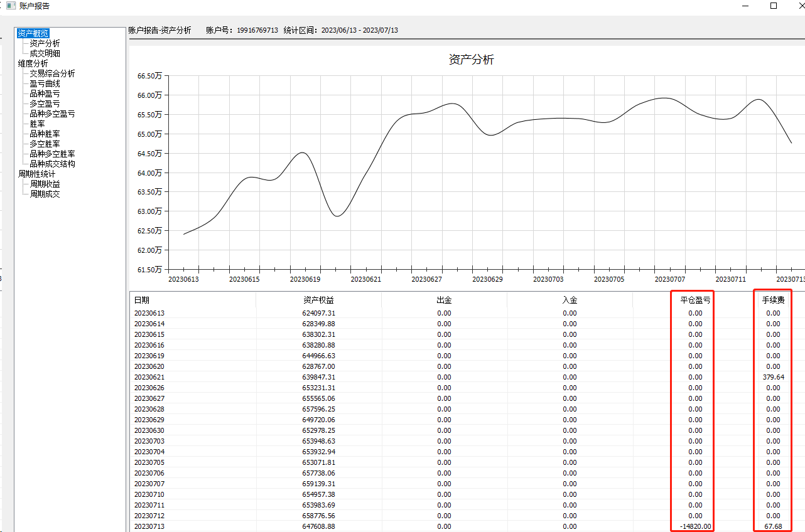Screen dimensions: 805x532
Task: Click the account number 19916769713
Action: [x=257, y=30]
